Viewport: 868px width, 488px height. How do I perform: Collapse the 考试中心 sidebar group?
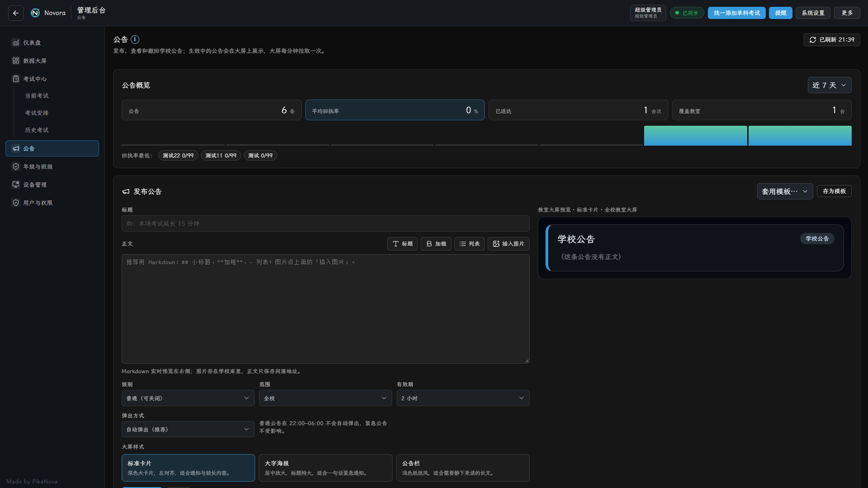52,79
